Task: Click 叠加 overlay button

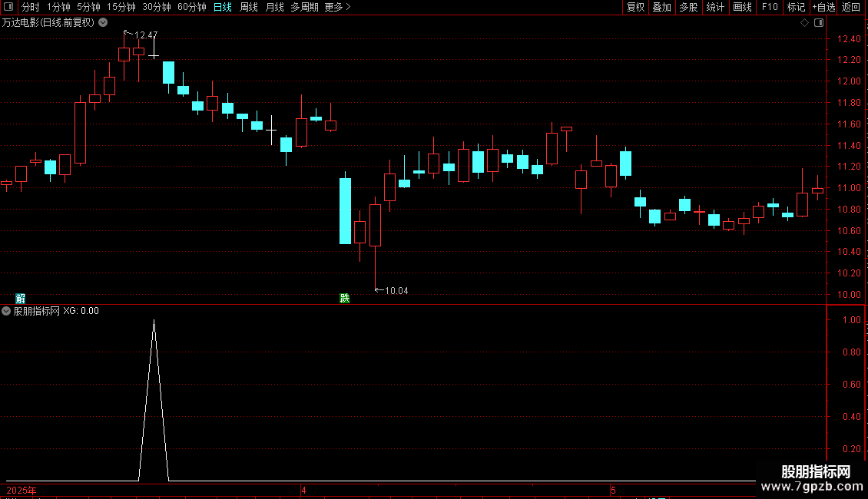Action: pos(661,7)
